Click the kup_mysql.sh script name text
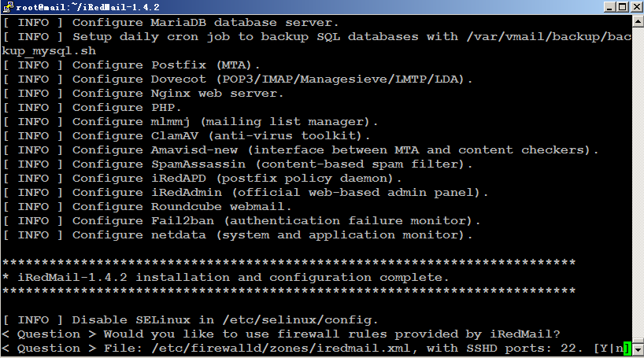 pos(49,51)
